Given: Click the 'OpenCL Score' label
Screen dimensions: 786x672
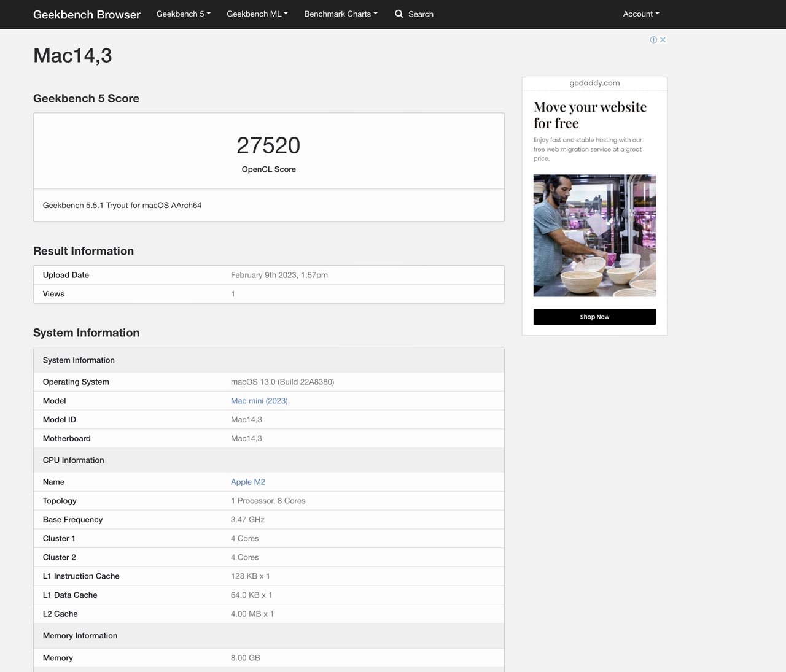Looking at the screenshot, I should tap(268, 169).
